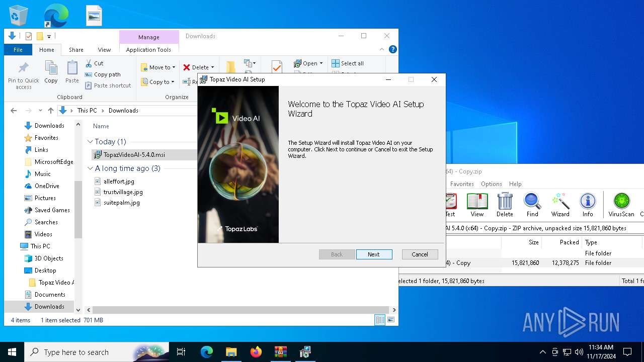Open Explorer help icon

[x=393, y=49]
